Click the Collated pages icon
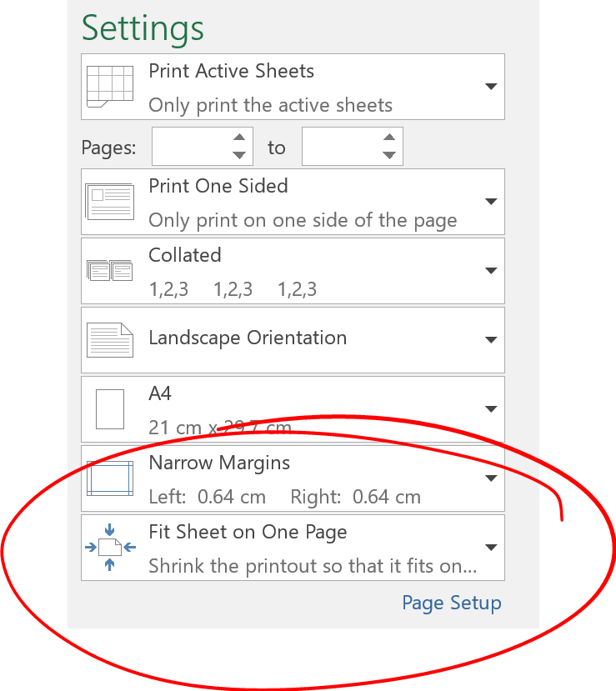This screenshot has height=691, width=616. point(110,271)
